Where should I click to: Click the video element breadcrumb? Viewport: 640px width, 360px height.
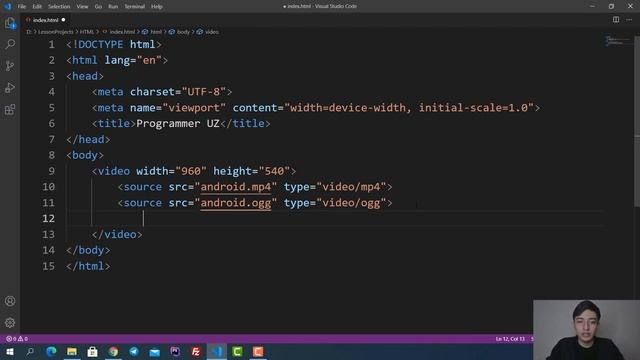click(x=211, y=32)
